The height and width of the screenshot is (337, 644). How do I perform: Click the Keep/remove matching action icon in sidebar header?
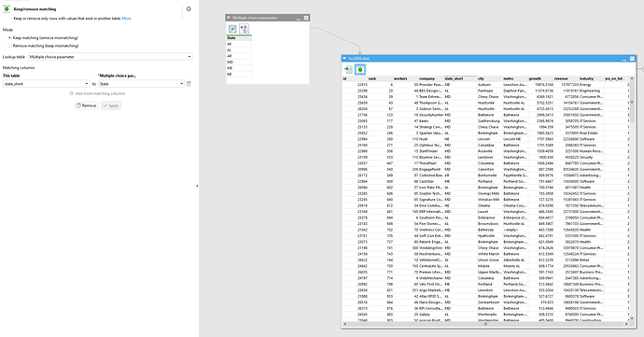(x=7, y=9)
